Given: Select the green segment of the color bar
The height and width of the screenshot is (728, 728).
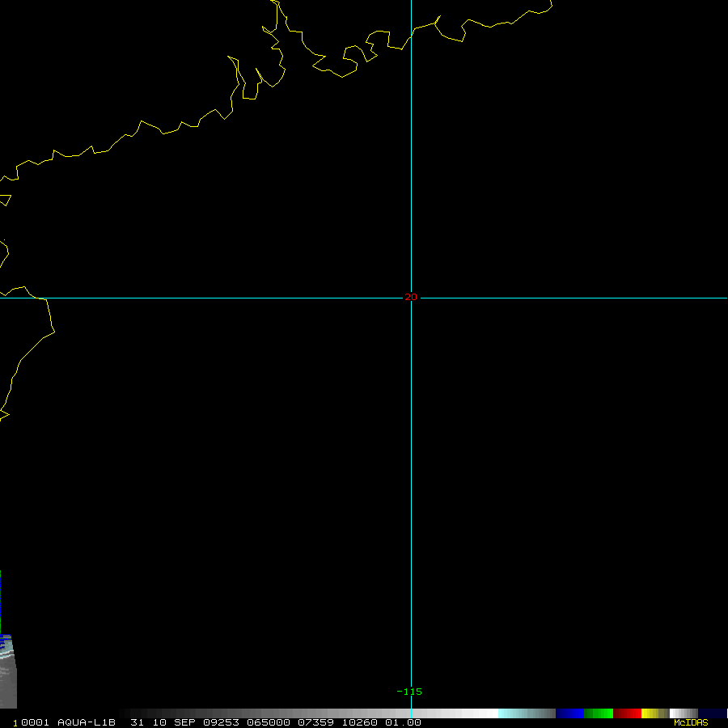Looking at the screenshot, I should (x=599, y=713).
